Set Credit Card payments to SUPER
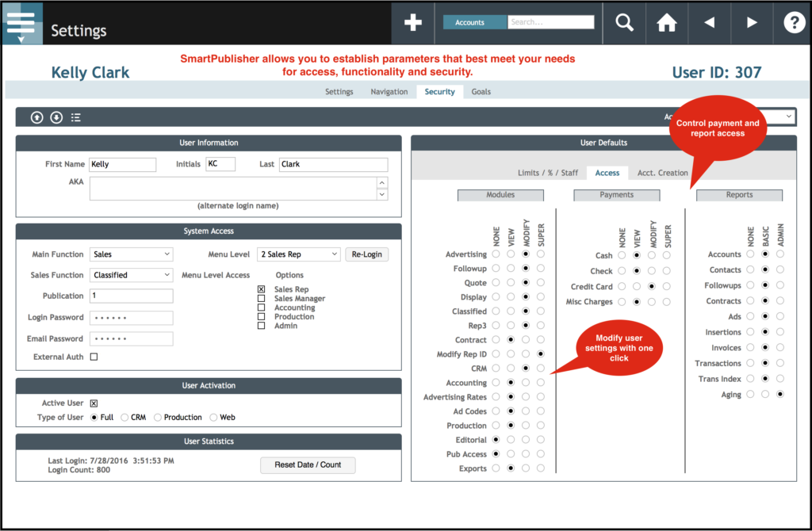 pos(666,286)
